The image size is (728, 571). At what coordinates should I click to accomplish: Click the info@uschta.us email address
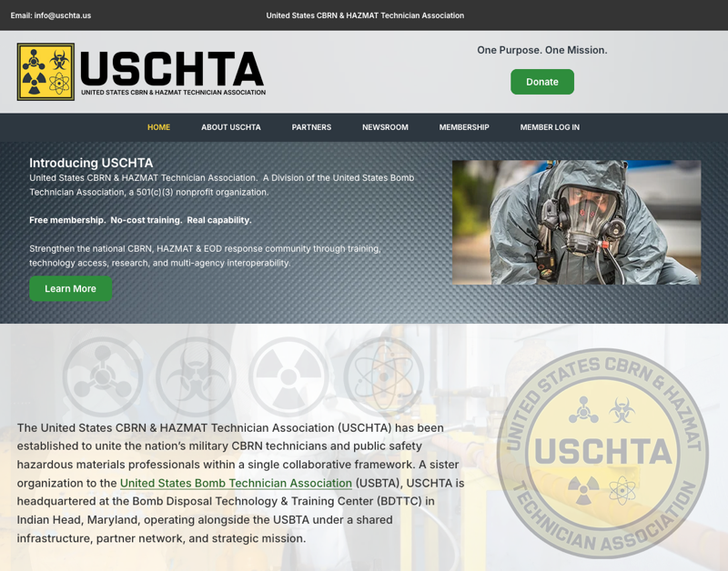(x=62, y=15)
